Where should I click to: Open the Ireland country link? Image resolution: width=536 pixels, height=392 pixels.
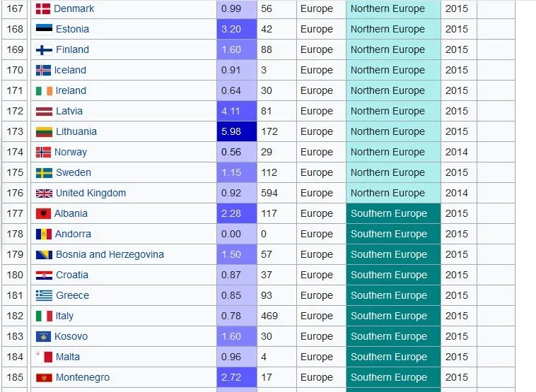[x=71, y=91]
